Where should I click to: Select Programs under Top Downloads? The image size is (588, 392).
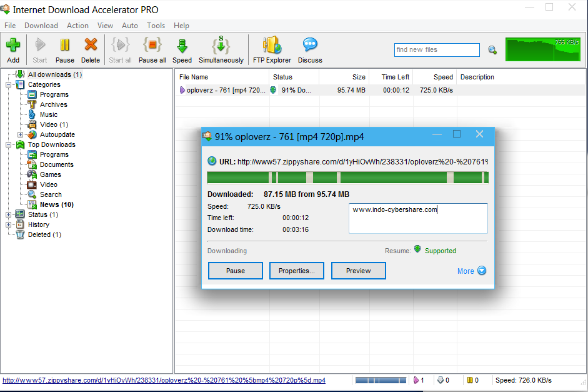(54, 154)
